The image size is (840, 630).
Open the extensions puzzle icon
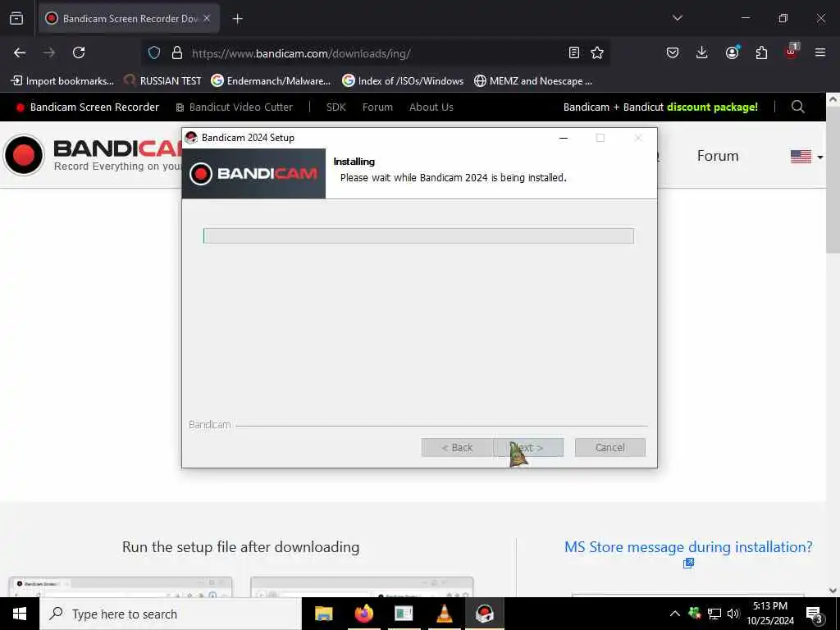click(x=761, y=52)
